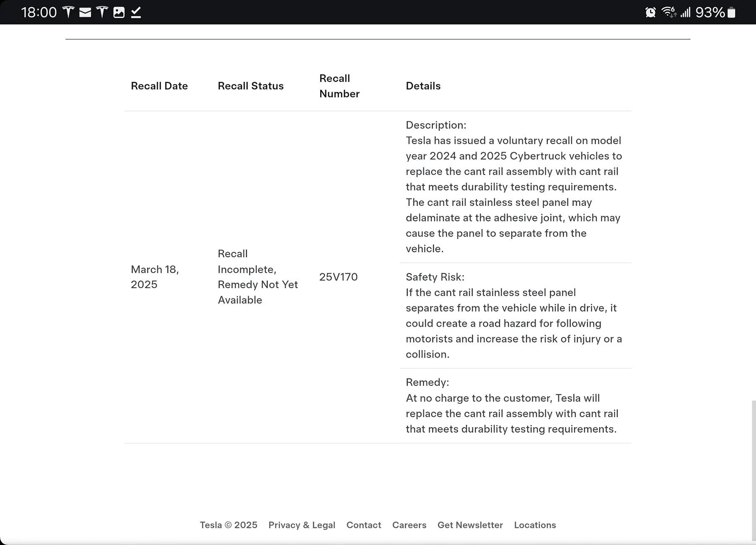Click the 'At no charge to the customer' line
756x545 pixels.
pos(503,398)
